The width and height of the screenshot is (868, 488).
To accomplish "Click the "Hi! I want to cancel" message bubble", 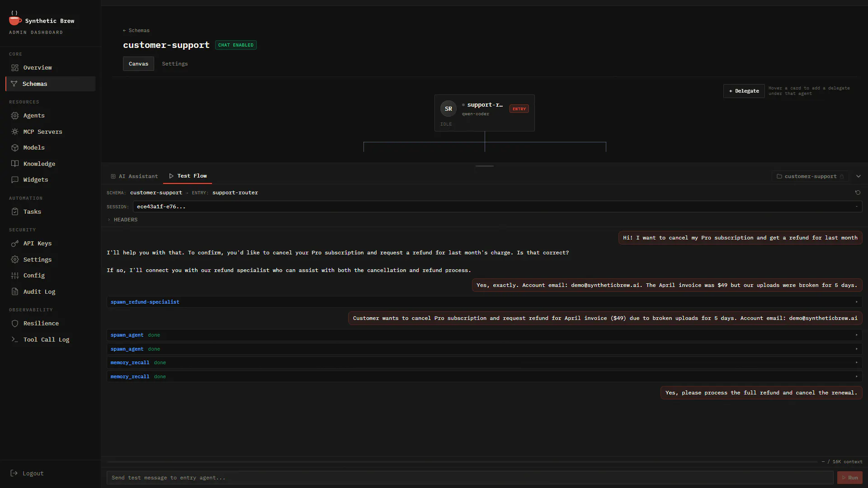I will tap(740, 238).
